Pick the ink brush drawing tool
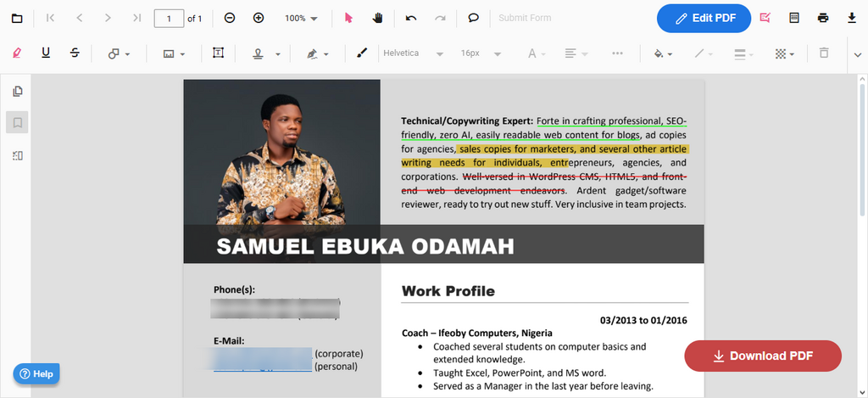The height and width of the screenshot is (398, 868). pyautogui.click(x=362, y=53)
